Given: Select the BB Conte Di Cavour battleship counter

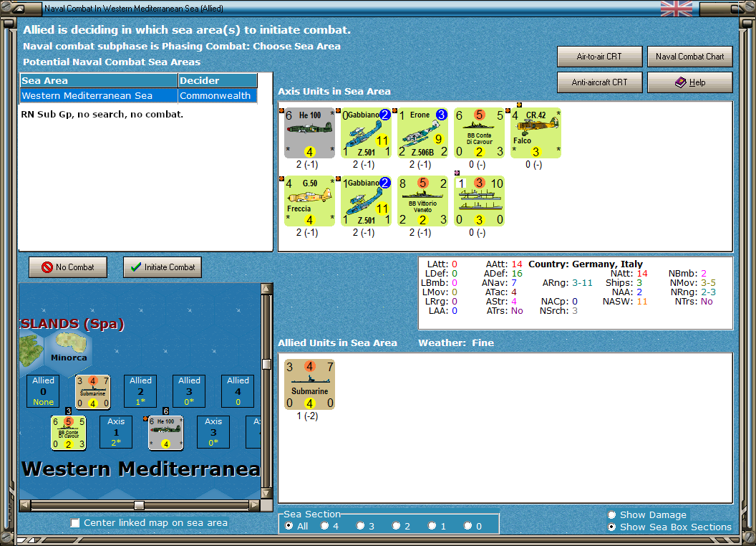Looking at the screenshot, I should click(x=479, y=133).
